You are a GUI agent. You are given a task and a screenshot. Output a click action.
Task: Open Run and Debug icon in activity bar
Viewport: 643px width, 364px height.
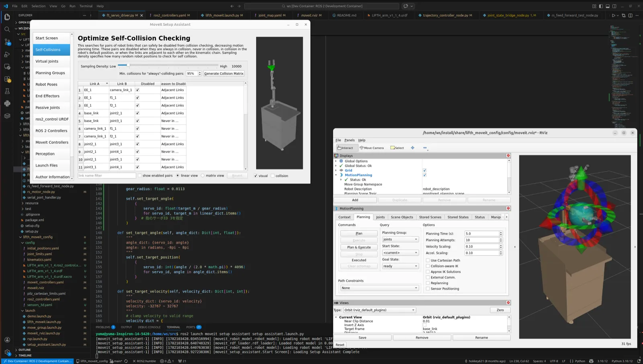7,54
